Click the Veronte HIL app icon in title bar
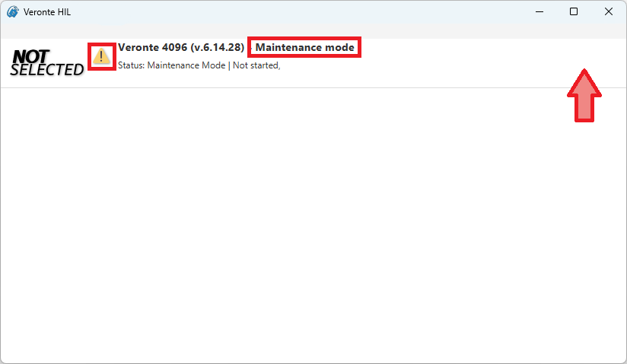This screenshot has height=364, width=627. click(x=12, y=11)
